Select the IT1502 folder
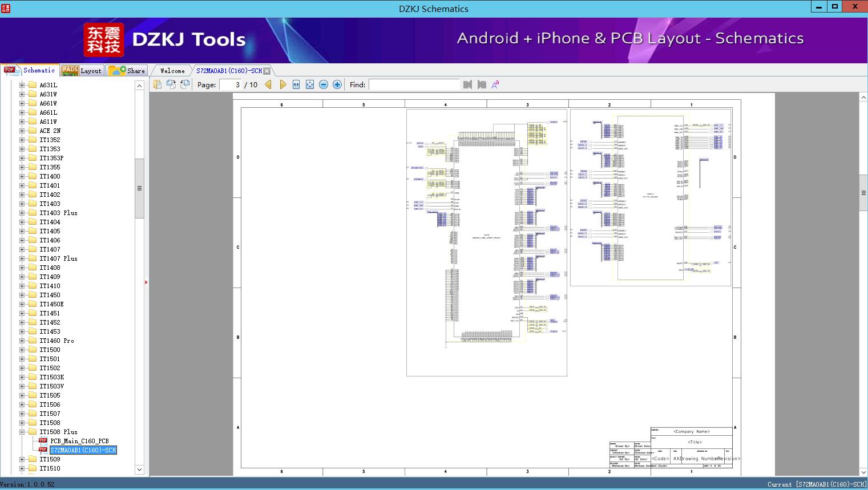Viewport: 868px width, 490px height. pos(50,368)
